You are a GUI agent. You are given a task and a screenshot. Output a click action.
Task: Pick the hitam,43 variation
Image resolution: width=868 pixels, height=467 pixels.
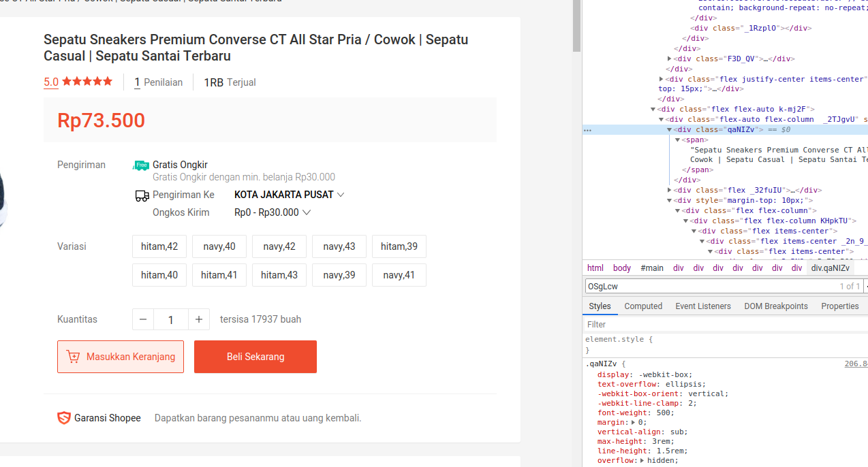pos(279,275)
